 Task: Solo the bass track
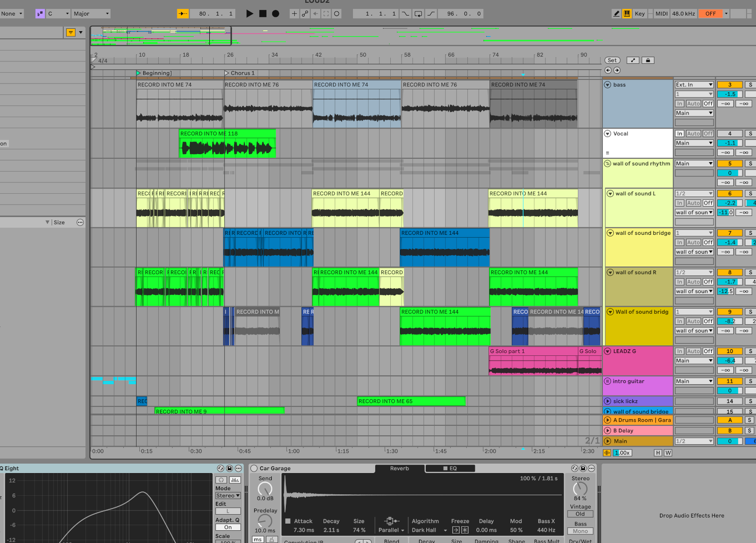750,85
